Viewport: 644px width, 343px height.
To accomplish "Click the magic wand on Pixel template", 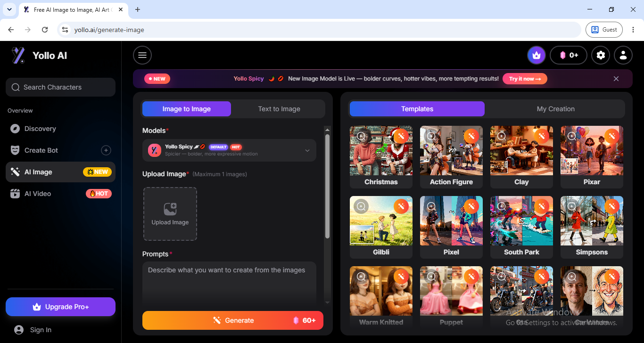I will (471, 206).
